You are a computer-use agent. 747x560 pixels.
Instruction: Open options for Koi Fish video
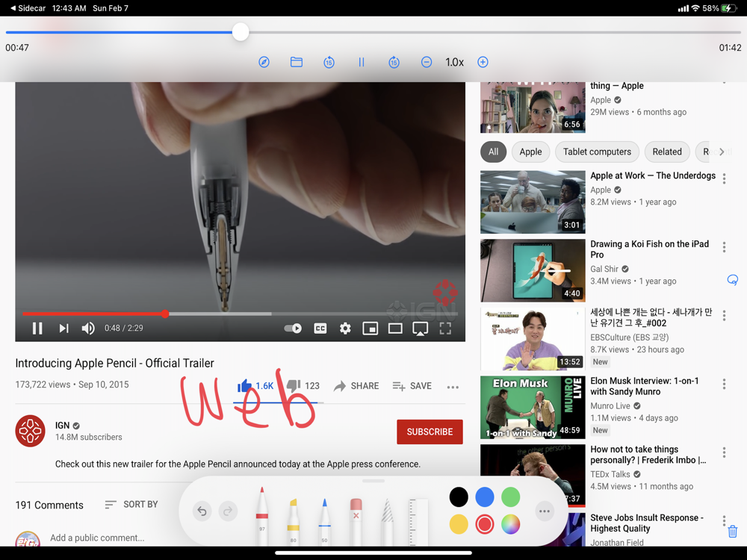pyautogui.click(x=724, y=246)
